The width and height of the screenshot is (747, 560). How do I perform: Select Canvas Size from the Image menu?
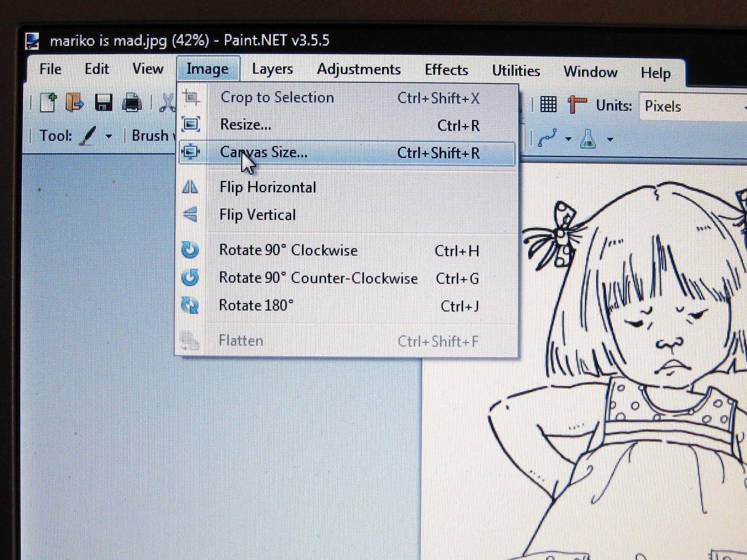pyautogui.click(x=265, y=152)
